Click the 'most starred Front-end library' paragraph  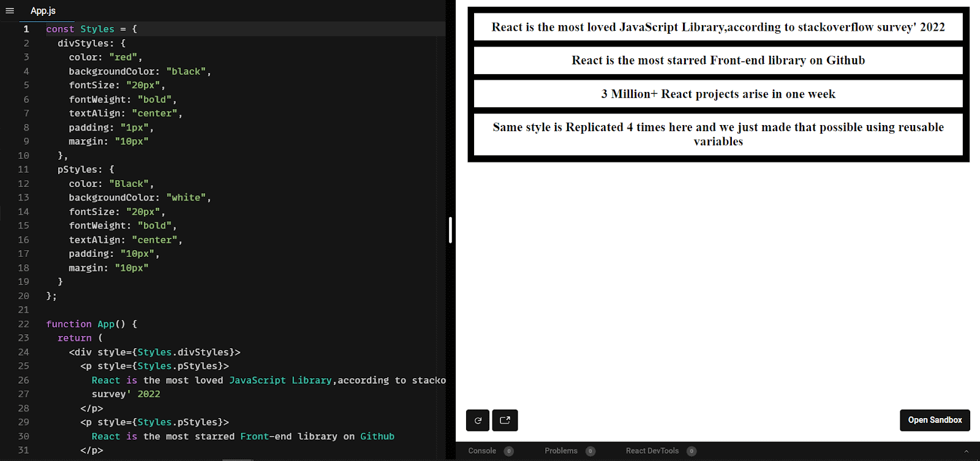pos(718,60)
